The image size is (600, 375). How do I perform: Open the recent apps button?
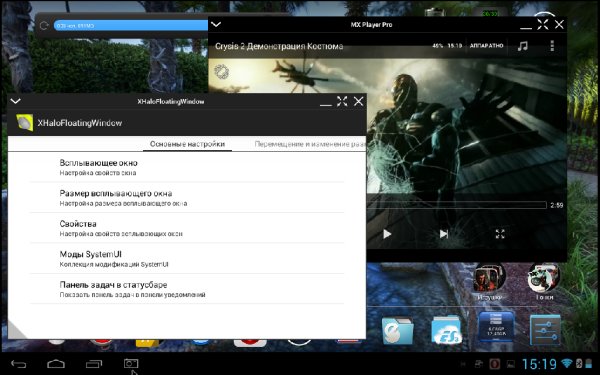point(94,364)
